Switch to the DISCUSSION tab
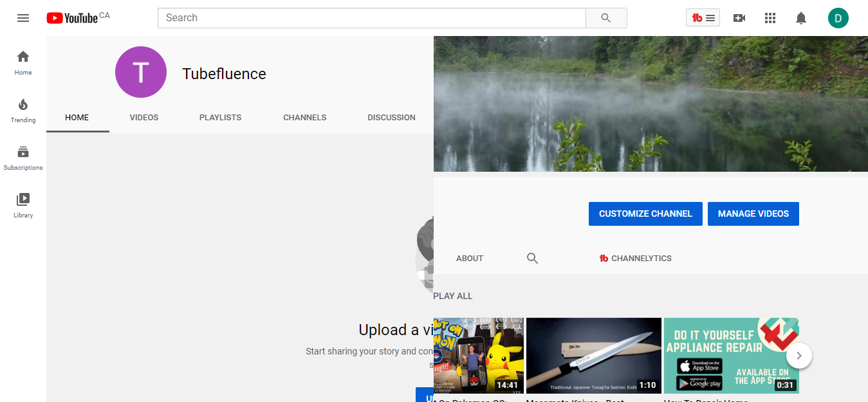 click(x=391, y=118)
